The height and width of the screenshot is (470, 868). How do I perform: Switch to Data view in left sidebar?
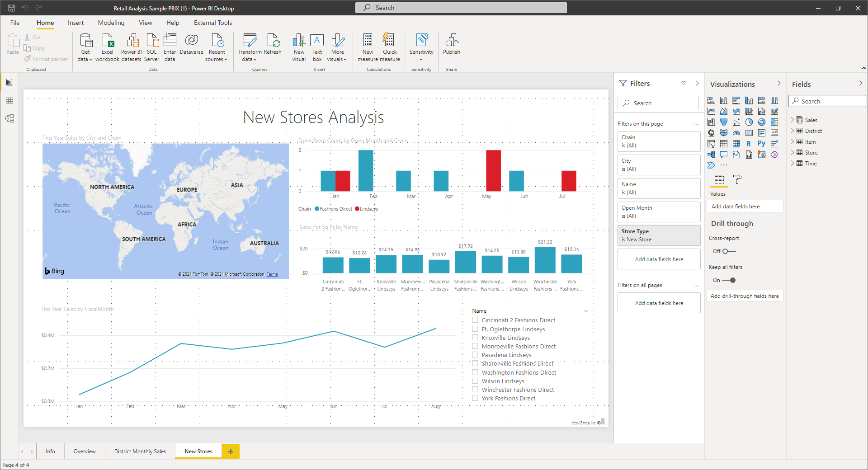[9, 100]
